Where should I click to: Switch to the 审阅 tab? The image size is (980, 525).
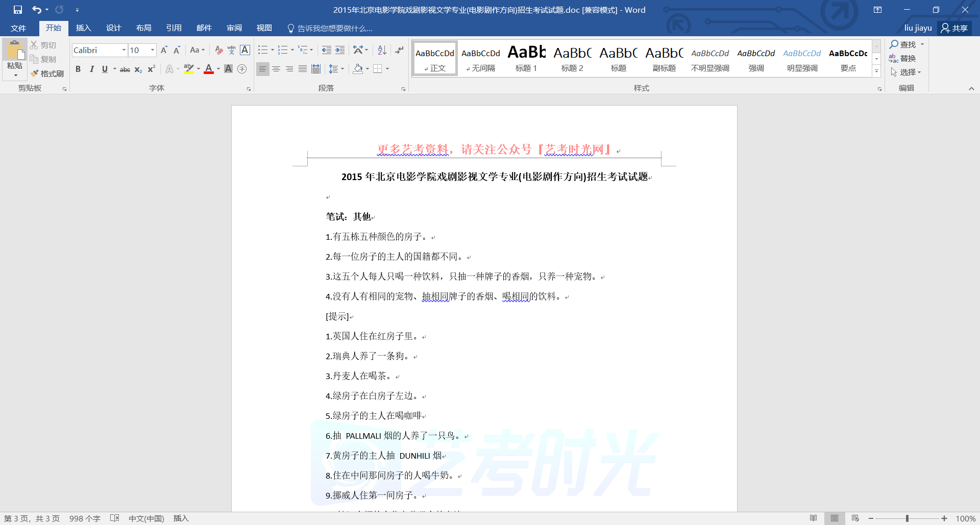234,28
